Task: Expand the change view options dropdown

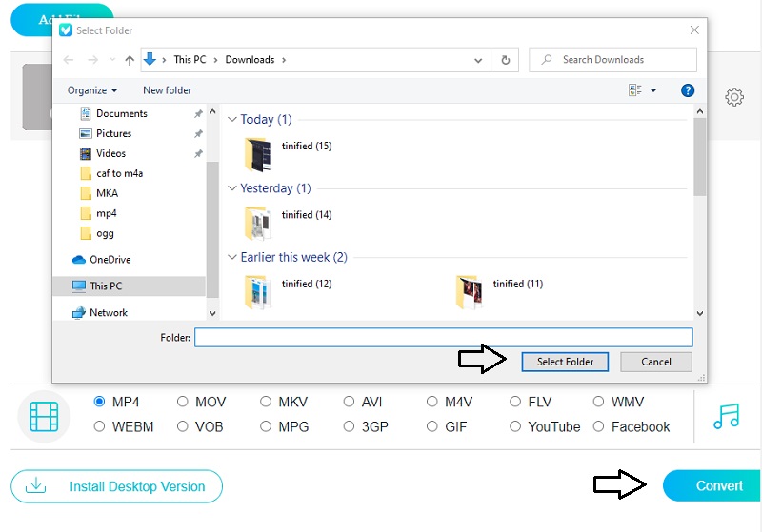Action: point(653,90)
